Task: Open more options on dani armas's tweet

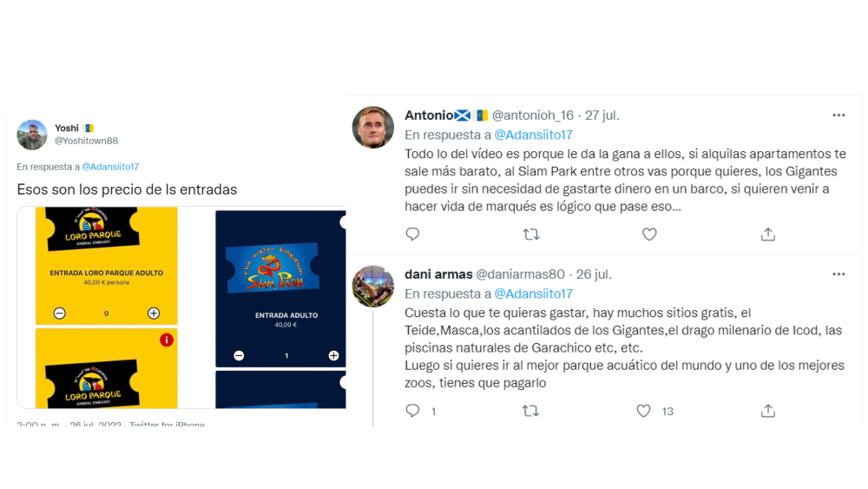Action: click(838, 274)
